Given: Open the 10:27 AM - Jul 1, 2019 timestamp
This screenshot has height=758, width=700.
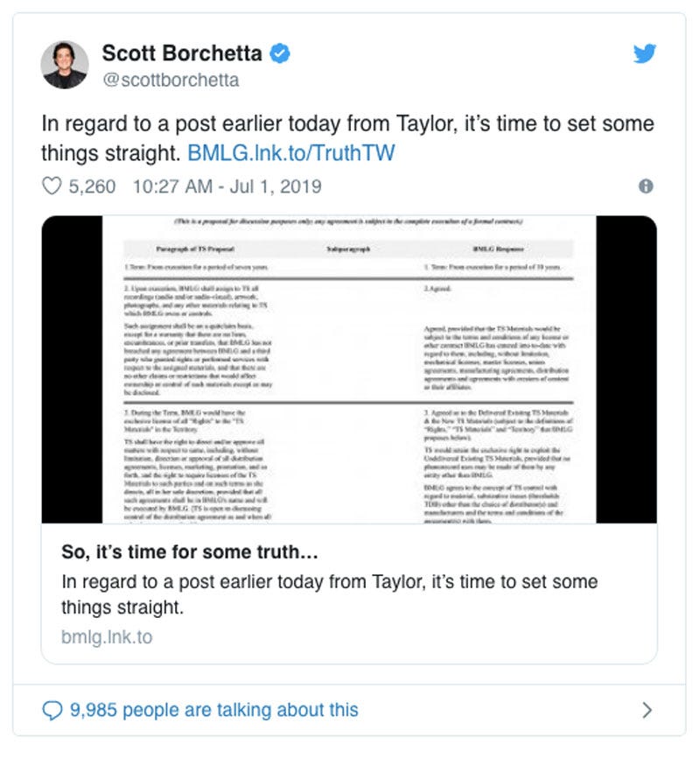Looking at the screenshot, I should tap(227, 186).
